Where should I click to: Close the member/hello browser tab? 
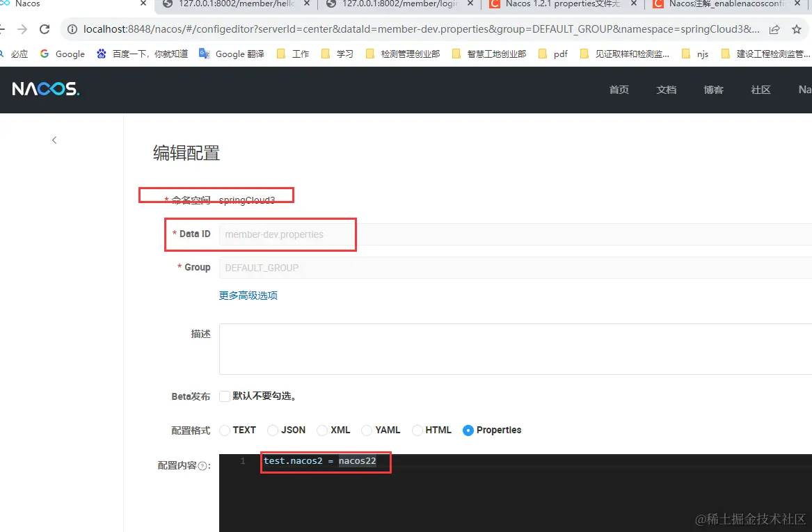pyautogui.click(x=307, y=3)
